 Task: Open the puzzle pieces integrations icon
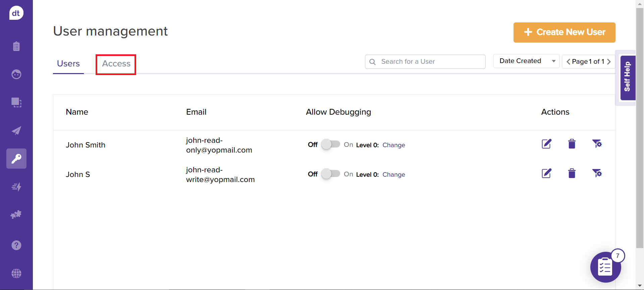tap(16, 215)
